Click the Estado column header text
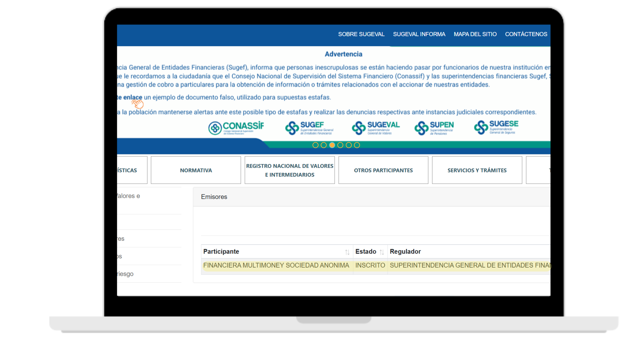Image resolution: width=644 pixels, height=343 pixels. 366,251
